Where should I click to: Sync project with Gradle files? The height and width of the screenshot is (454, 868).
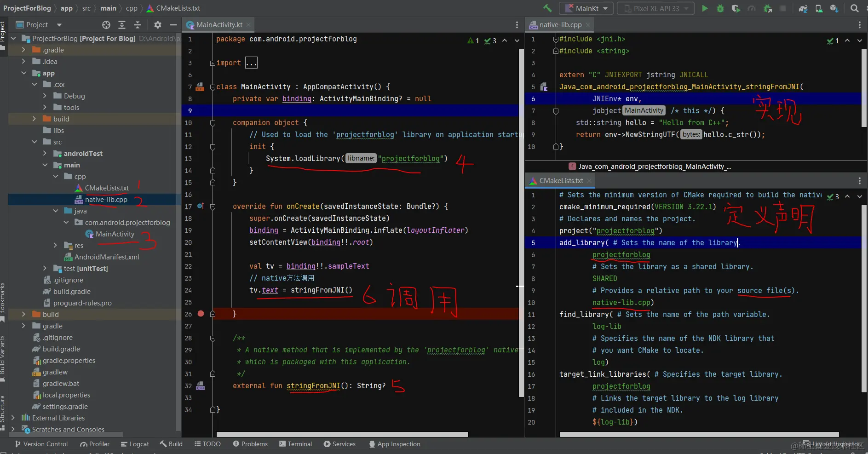pos(803,8)
